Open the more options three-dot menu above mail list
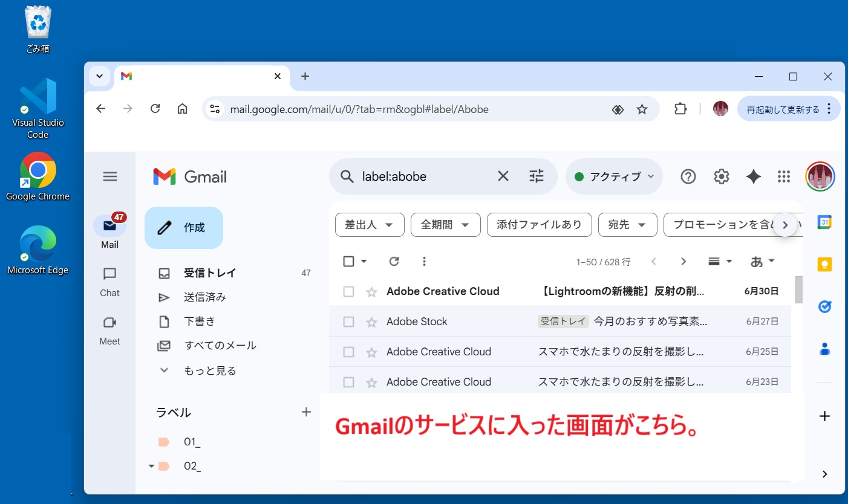Viewport: 848px width, 504px height. (x=424, y=261)
